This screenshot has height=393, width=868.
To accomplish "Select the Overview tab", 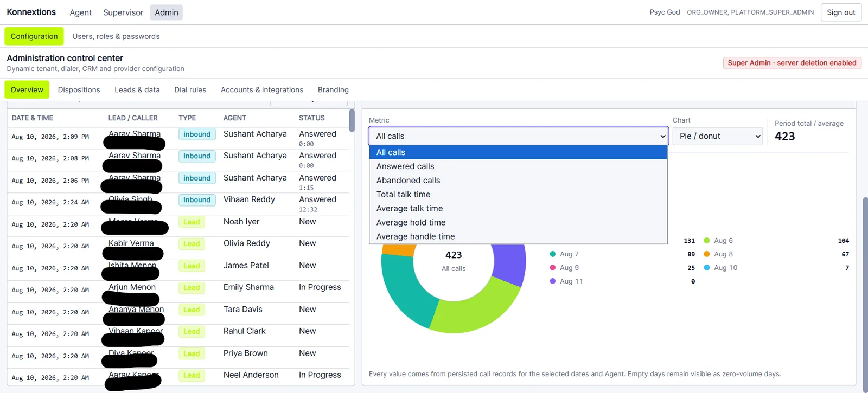I will 27,89.
